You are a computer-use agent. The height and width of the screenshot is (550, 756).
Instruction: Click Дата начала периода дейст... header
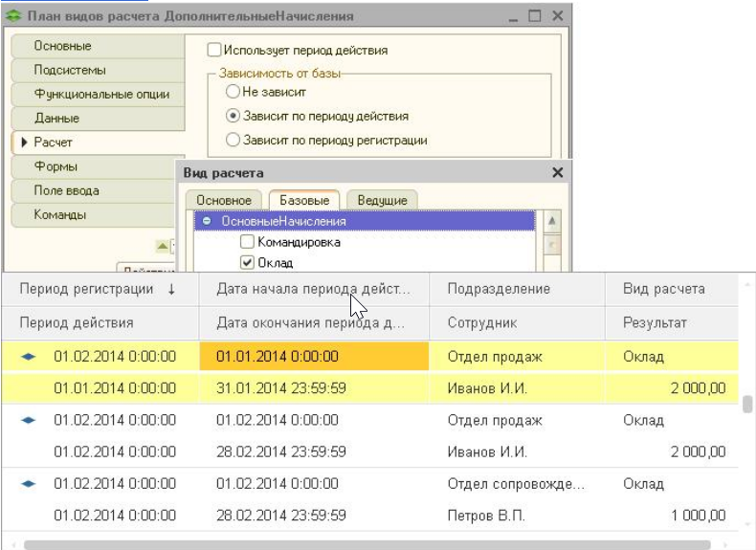313,289
